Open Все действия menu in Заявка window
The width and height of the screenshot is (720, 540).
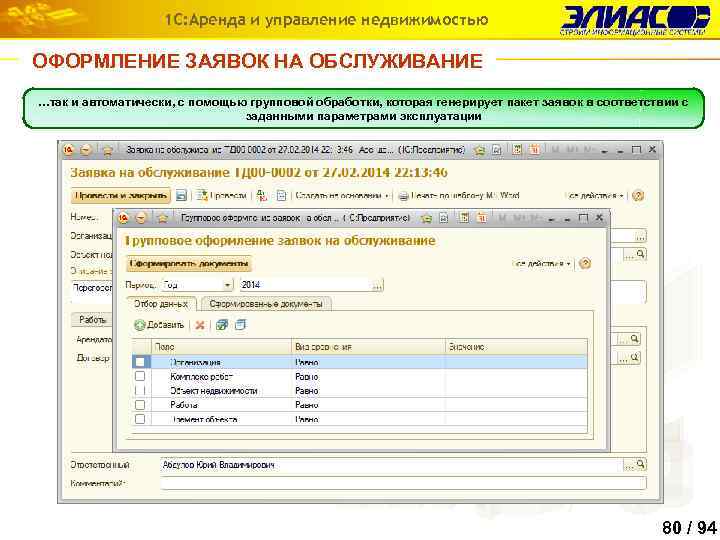coord(596,196)
